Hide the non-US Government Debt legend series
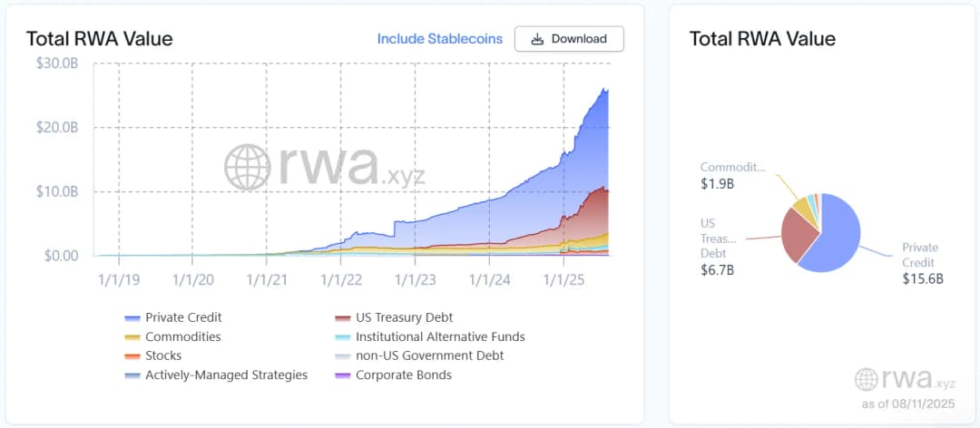Viewport: 980px width, 428px height. 429,355
